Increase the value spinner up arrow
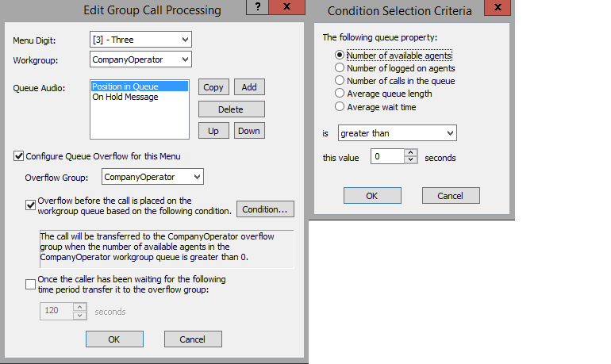 [411, 153]
